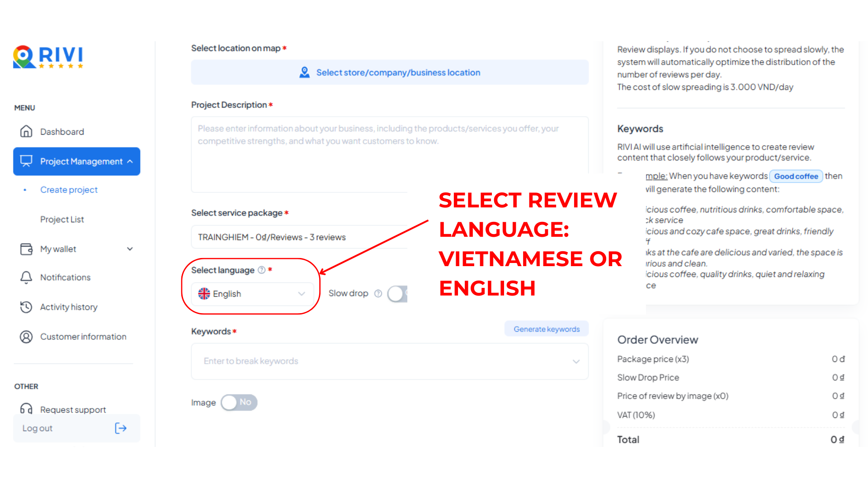Click the Notifications bell icon
This screenshot has width=868, height=488.
(x=26, y=277)
